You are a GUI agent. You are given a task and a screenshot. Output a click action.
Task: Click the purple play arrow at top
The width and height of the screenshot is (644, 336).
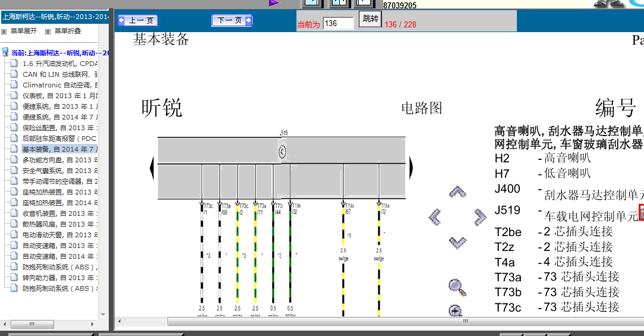(x=274, y=4)
